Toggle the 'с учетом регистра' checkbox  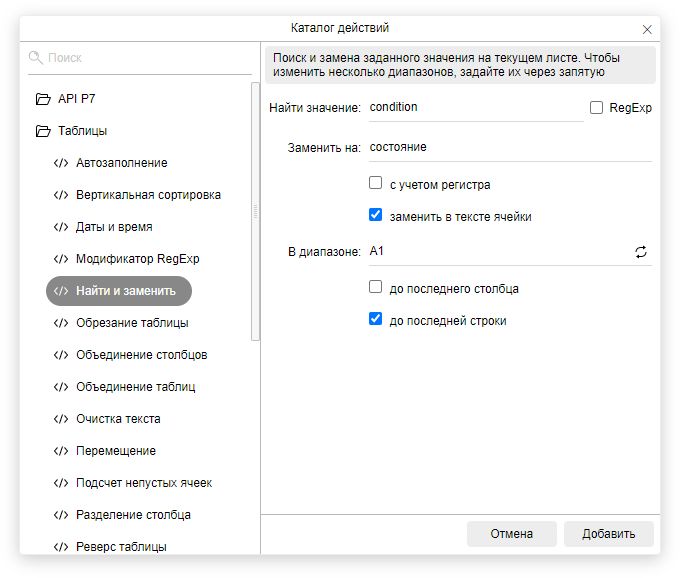pyautogui.click(x=376, y=183)
